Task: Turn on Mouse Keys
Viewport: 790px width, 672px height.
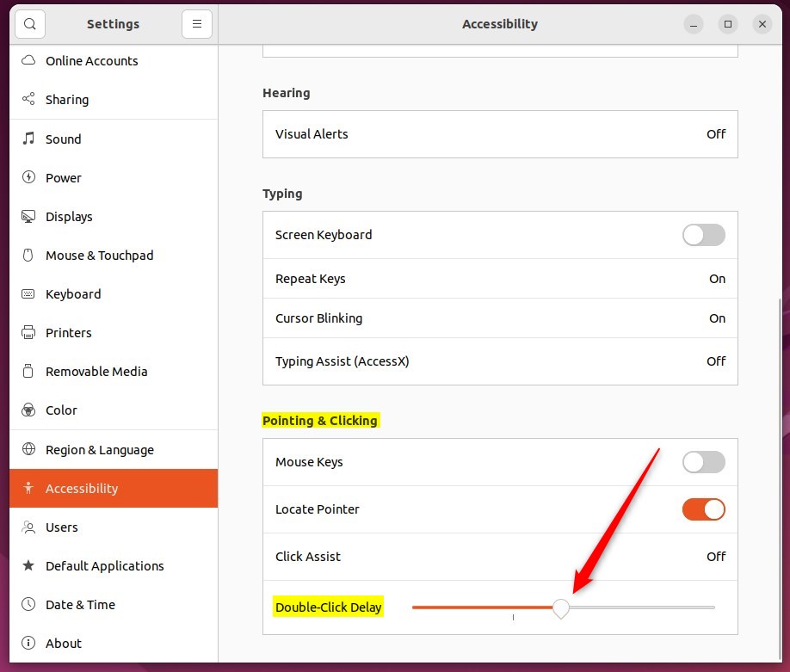Action: click(x=703, y=462)
